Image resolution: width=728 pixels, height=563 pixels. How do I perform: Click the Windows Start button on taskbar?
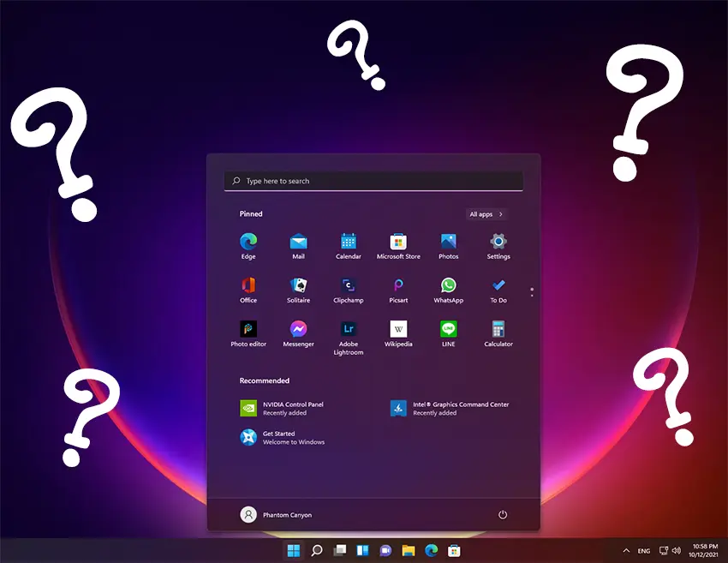(294, 550)
